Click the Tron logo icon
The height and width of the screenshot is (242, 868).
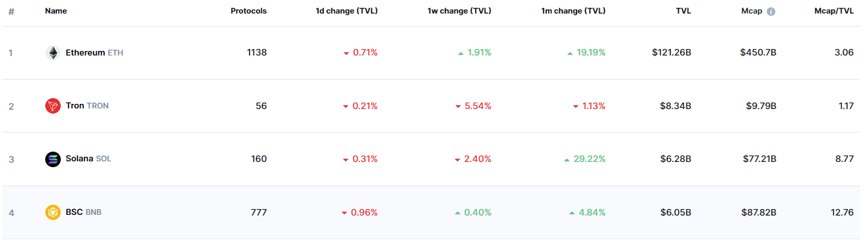click(53, 106)
